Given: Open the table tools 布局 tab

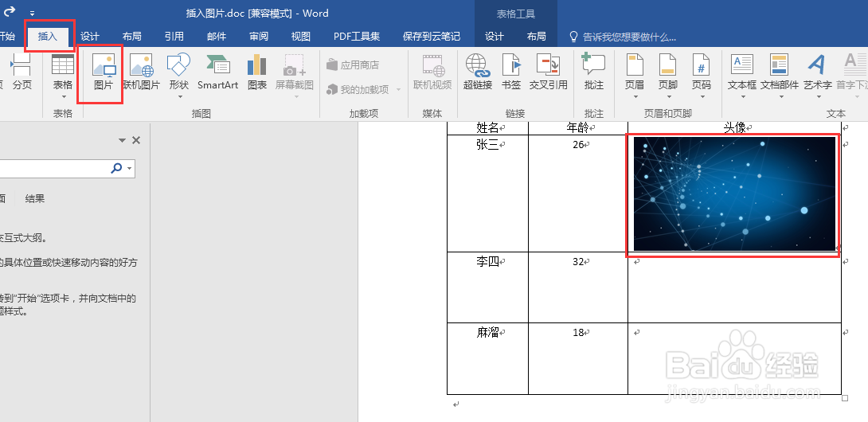Looking at the screenshot, I should coord(537,37).
